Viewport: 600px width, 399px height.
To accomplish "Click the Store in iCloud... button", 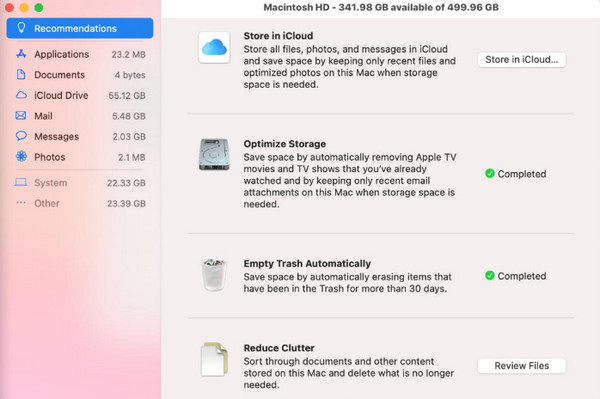I will click(522, 60).
